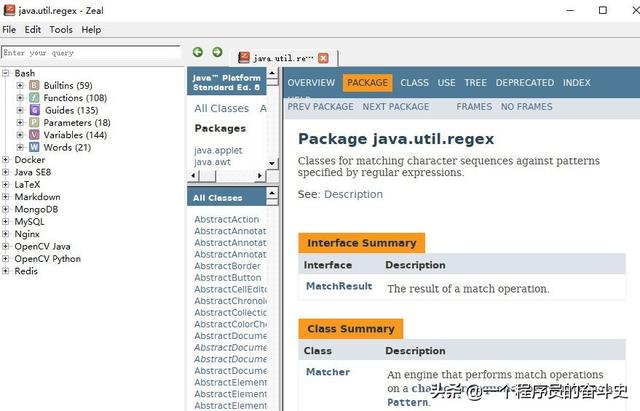This screenshot has height=411, width=640.
Task: Expand the LaTeX docset
Action: pyautogui.click(x=5, y=184)
